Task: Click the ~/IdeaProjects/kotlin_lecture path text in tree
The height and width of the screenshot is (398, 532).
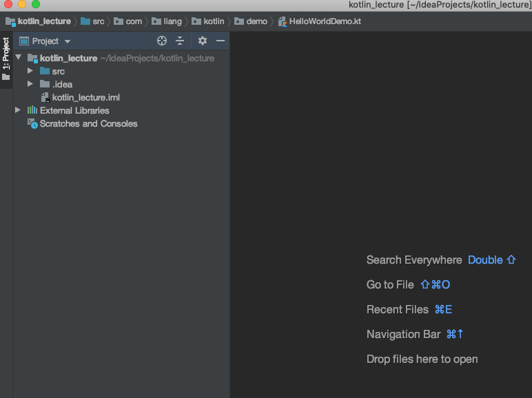Action: [157, 59]
